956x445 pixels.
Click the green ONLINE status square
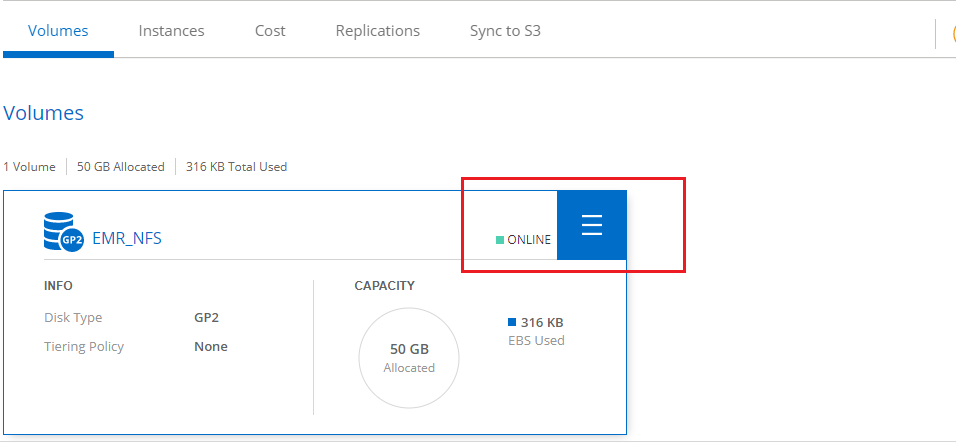tap(500, 240)
